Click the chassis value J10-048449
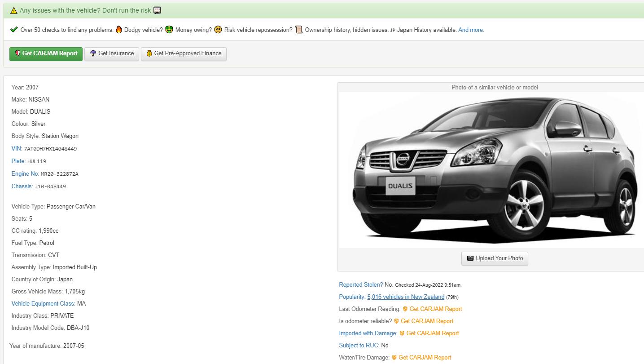The width and height of the screenshot is (644, 364). 50,186
